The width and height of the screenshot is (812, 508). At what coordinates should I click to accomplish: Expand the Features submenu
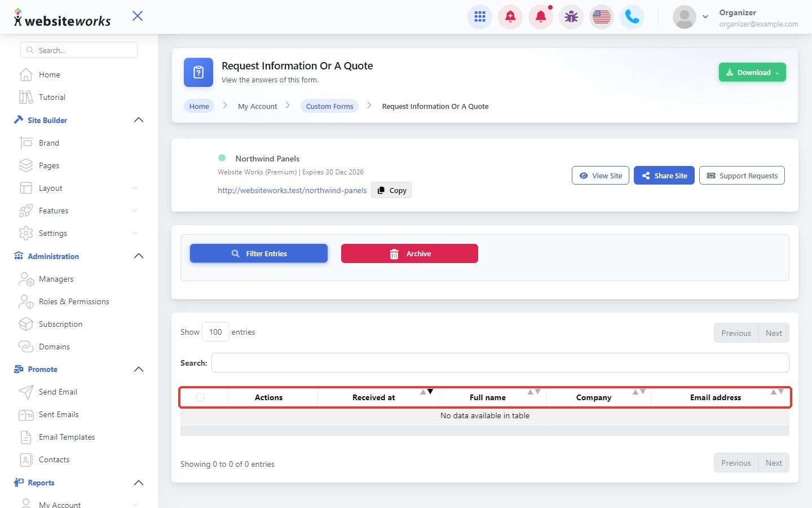point(135,211)
